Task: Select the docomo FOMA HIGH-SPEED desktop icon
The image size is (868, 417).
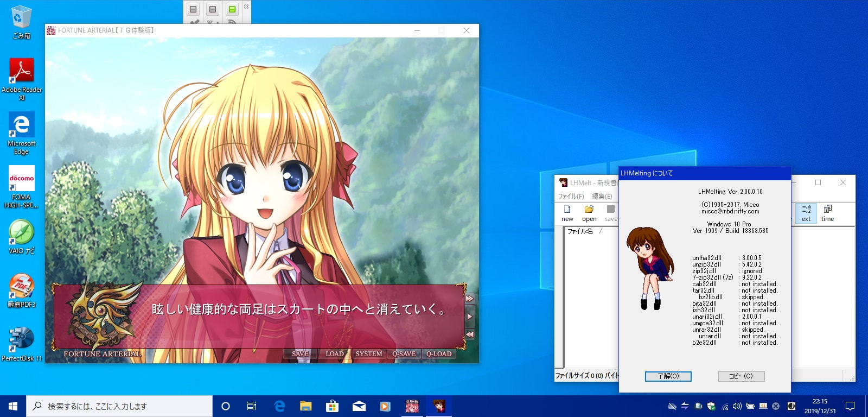Action: (x=21, y=187)
